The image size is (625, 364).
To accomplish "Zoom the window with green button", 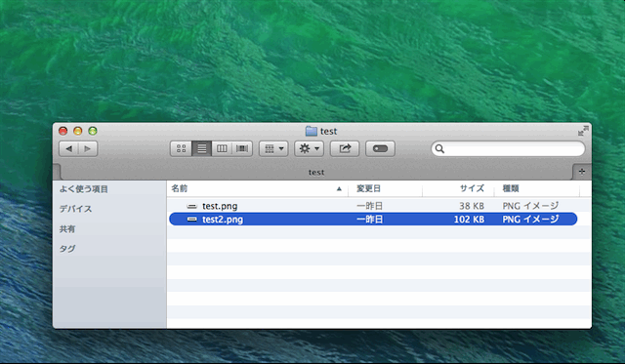I will (x=93, y=131).
